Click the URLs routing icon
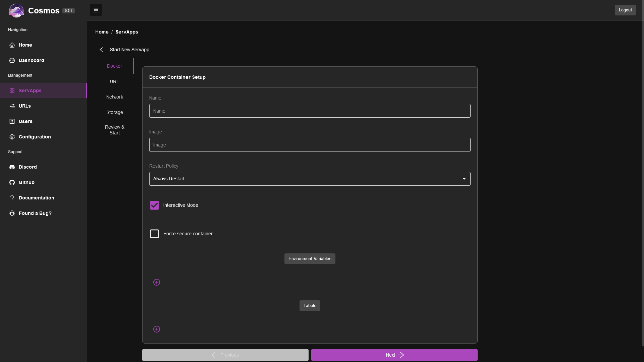 coord(12,106)
